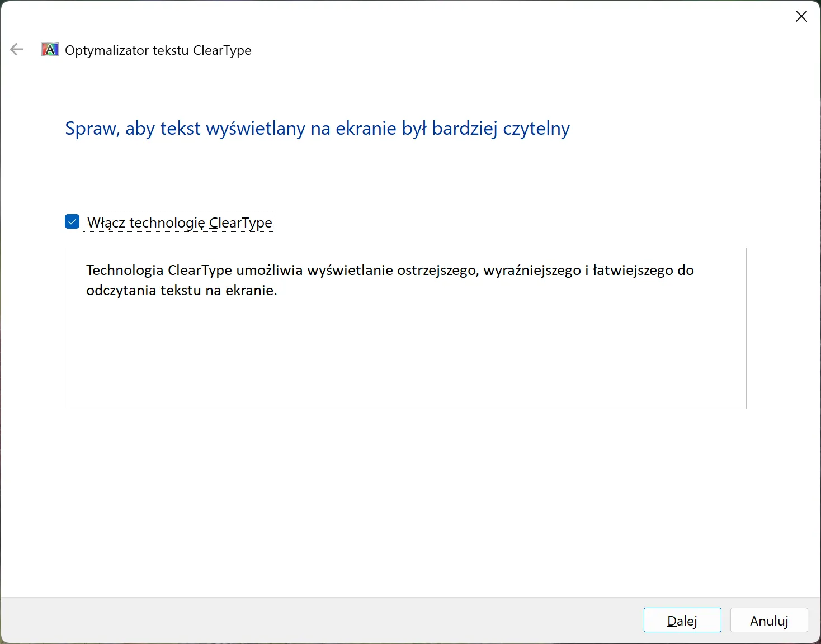Cancel with the Anuluj button

coord(769,620)
